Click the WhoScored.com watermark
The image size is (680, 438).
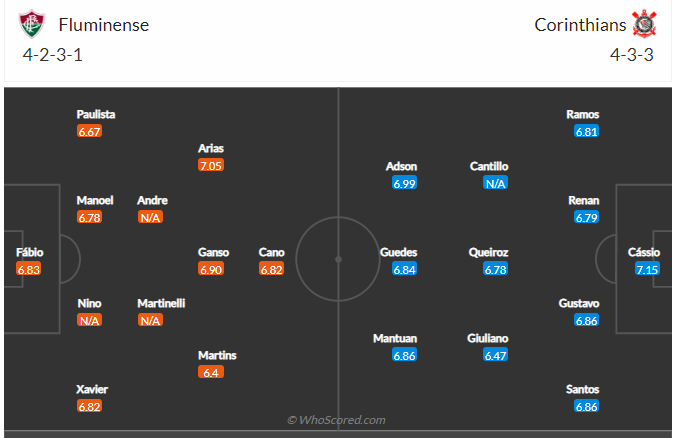tap(336, 420)
